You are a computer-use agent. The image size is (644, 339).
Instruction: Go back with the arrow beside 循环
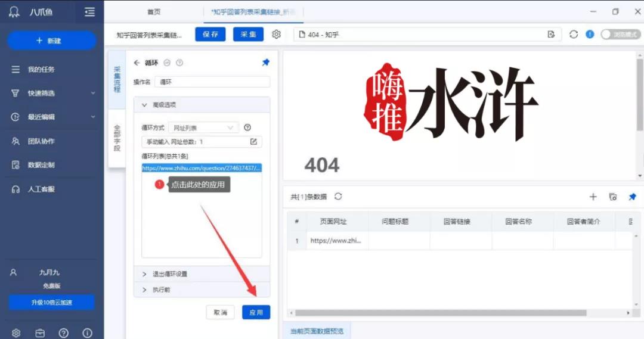point(137,63)
